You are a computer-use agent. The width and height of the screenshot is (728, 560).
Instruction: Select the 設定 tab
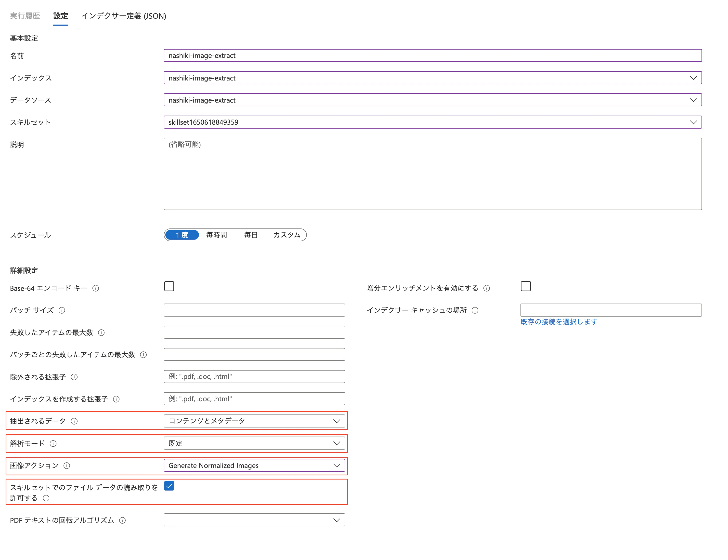click(x=61, y=16)
